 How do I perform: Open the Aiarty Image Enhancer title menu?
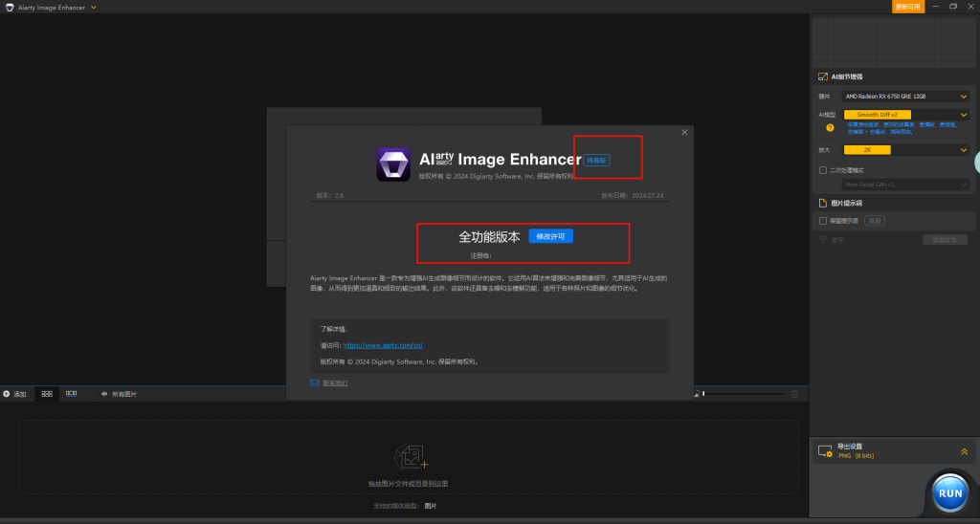click(x=93, y=8)
